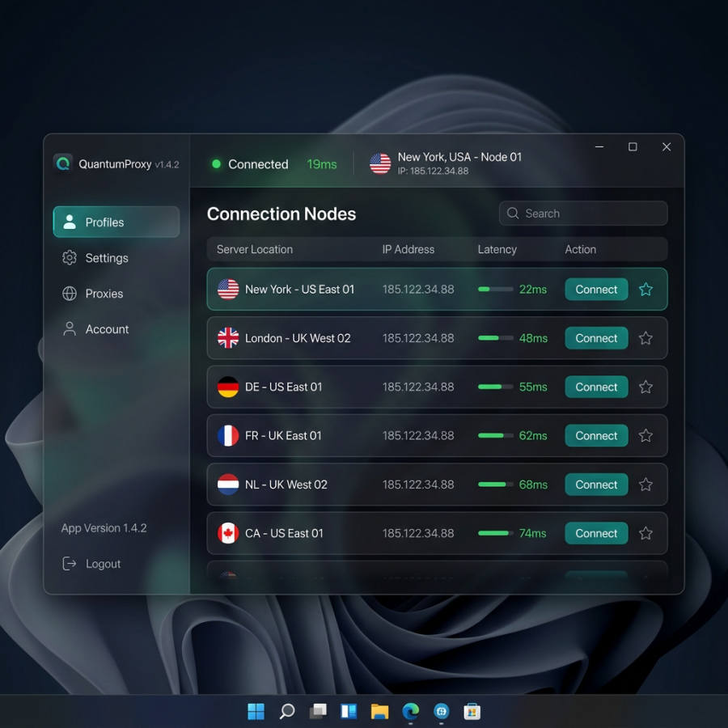728x728 pixels.
Task: Favorite the New York - US East 01 node
Action: (x=645, y=290)
